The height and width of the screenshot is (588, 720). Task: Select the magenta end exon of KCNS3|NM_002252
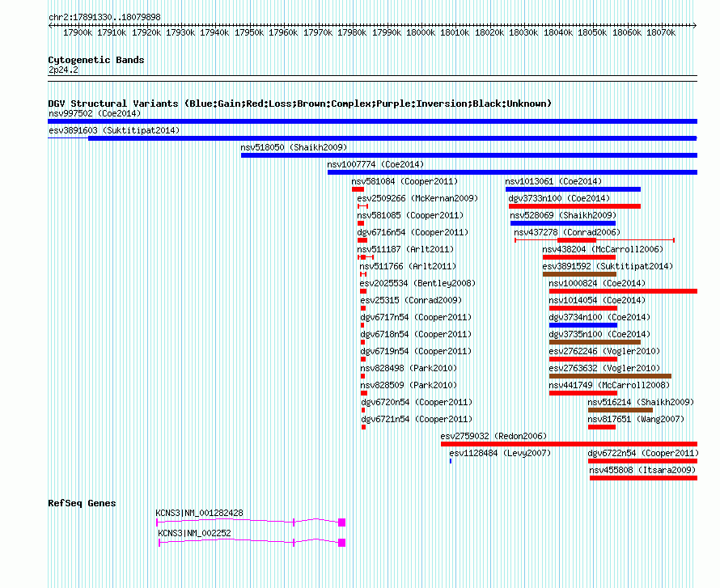pos(341,543)
